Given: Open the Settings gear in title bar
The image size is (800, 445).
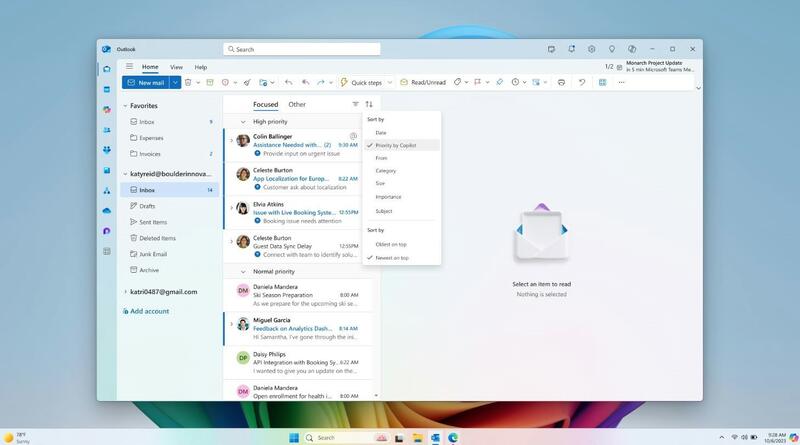Looking at the screenshot, I should (x=592, y=49).
